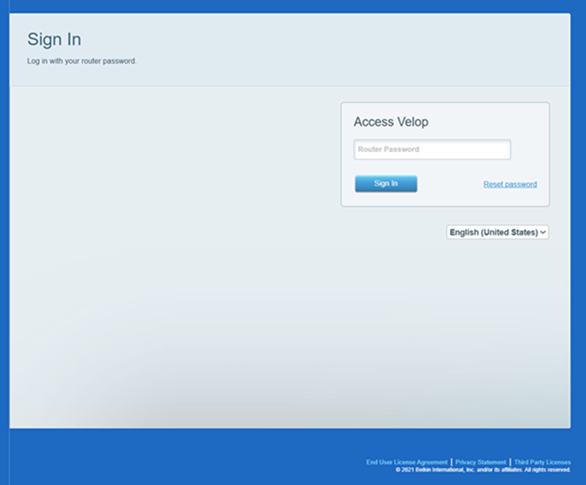Open the Third Party Licenses link
Image resolution: width=586 pixels, height=485 pixels.
point(542,462)
